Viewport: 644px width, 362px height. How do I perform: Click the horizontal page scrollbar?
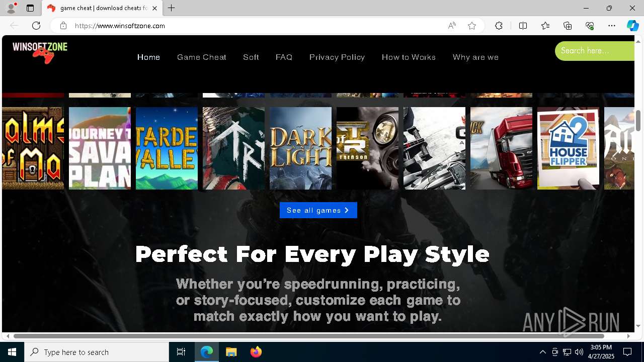tap(309, 336)
